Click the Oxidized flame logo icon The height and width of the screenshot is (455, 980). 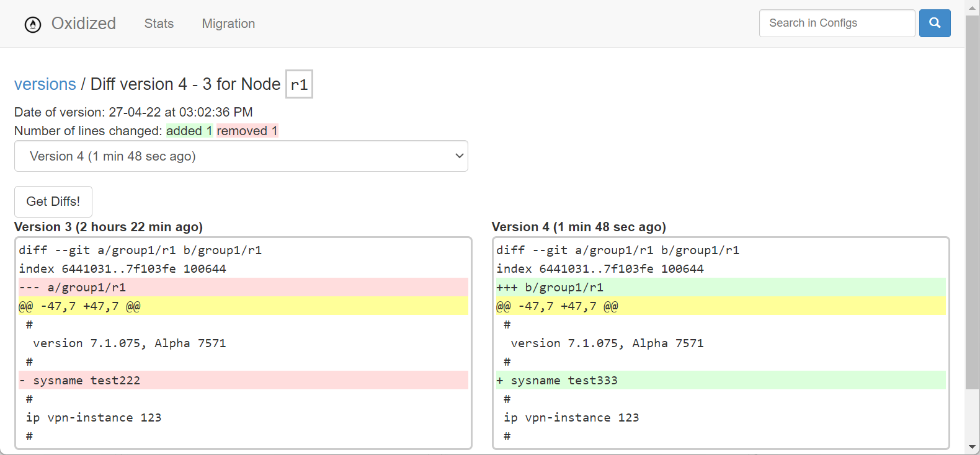pyautogui.click(x=32, y=24)
